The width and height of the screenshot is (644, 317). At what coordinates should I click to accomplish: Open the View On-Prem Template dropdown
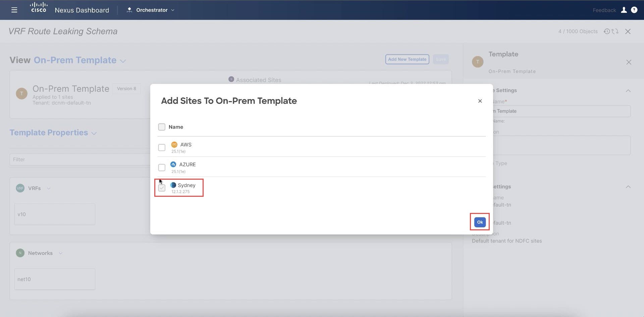click(x=123, y=61)
